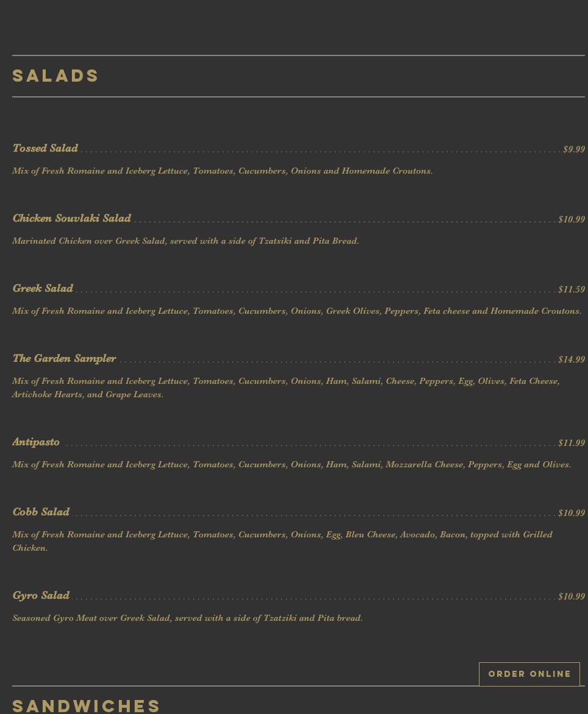
Task: Click the Antipasto item title
Action: coord(36,442)
